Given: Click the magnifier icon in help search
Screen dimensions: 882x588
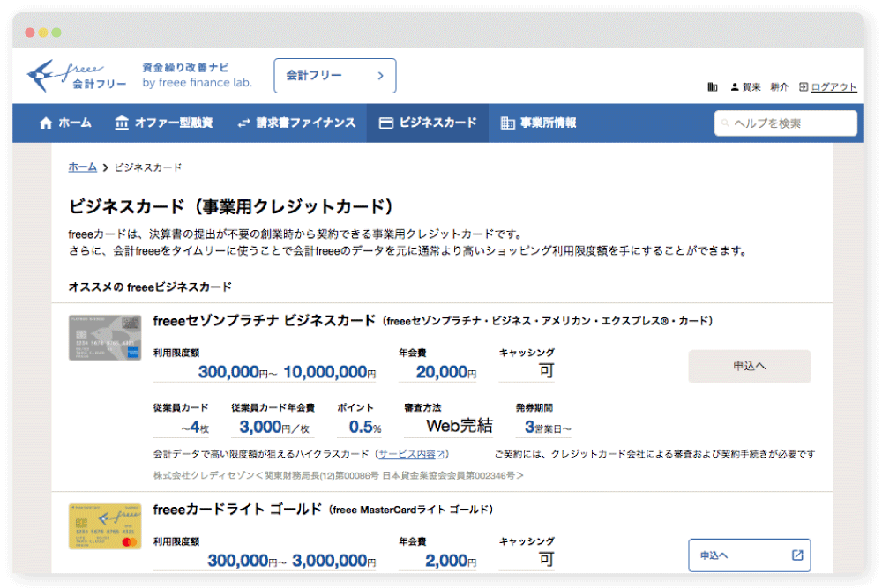Looking at the screenshot, I should 726,123.
